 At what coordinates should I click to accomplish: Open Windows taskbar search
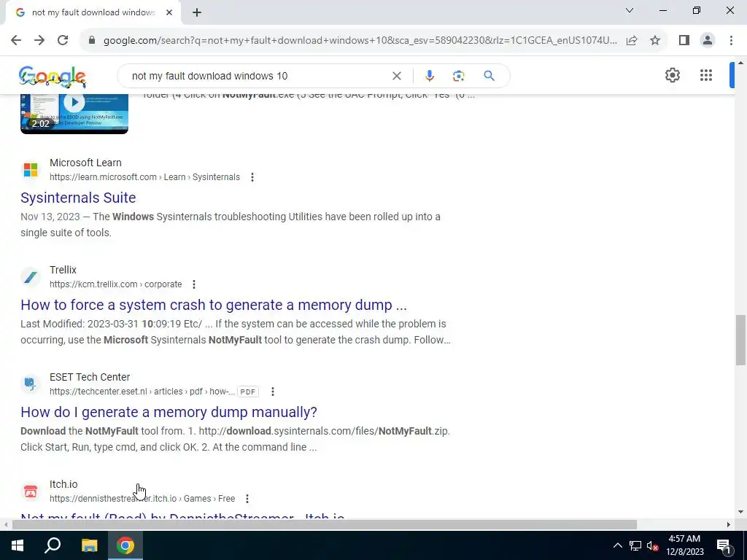(53, 545)
